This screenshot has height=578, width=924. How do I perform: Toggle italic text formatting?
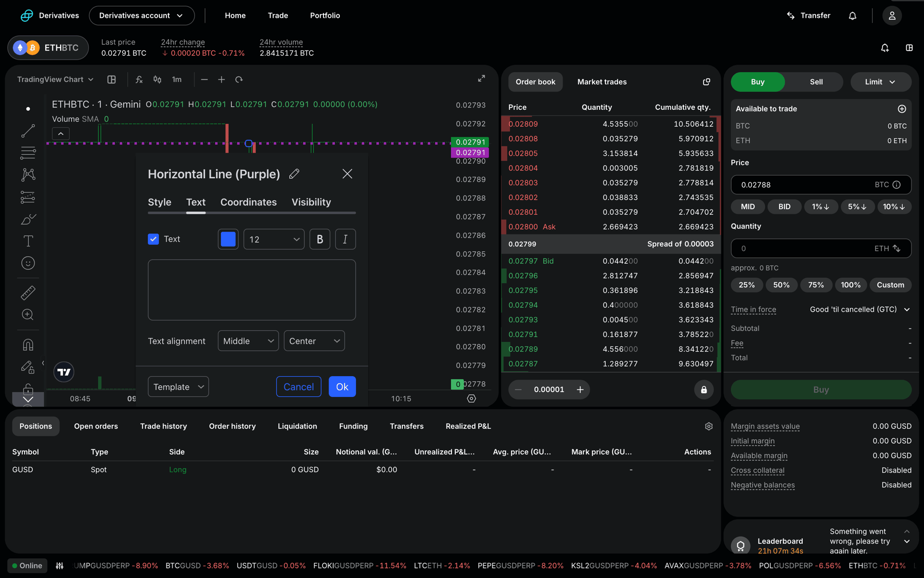pyautogui.click(x=345, y=239)
